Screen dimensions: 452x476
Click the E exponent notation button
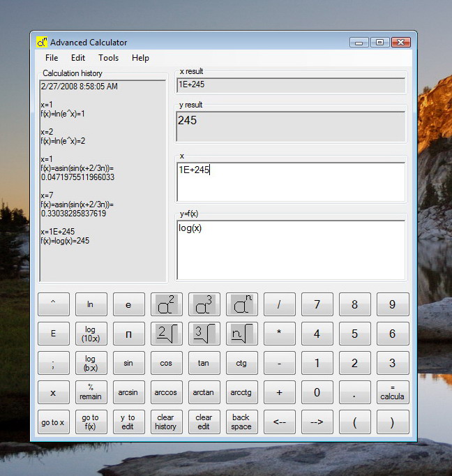[54, 334]
